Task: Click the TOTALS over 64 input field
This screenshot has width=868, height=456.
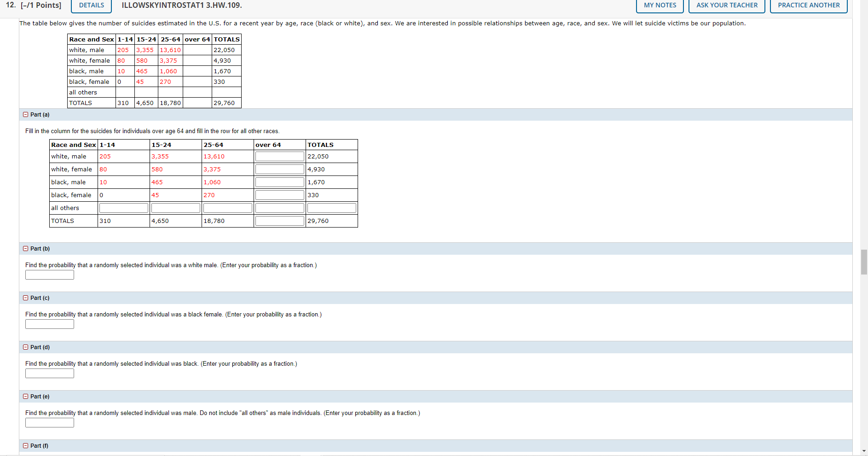Action: coord(279,220)
